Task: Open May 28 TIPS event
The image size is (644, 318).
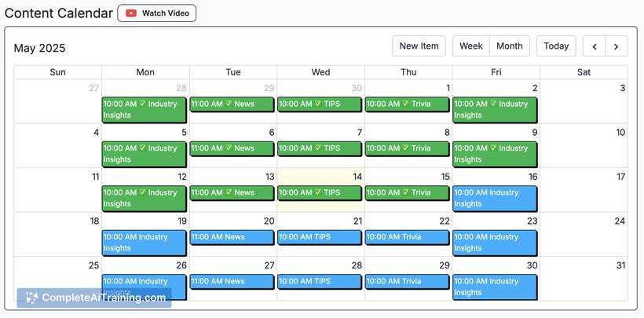Action: (x=320, y=281)
